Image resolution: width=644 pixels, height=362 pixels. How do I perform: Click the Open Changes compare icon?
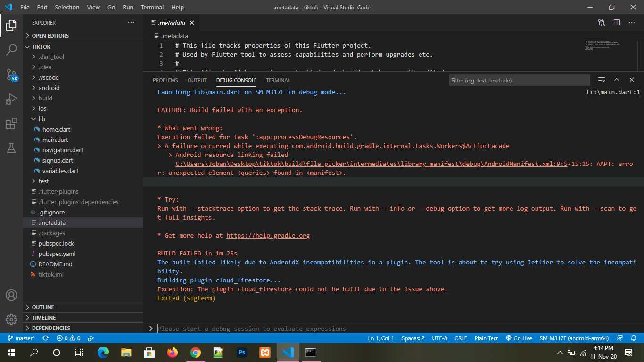[602, 23]
